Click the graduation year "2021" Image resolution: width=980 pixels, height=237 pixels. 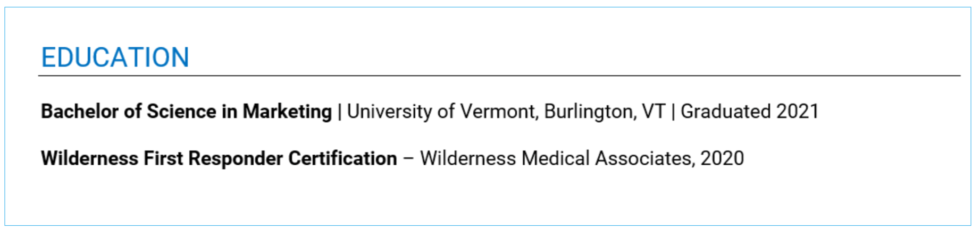797,112
